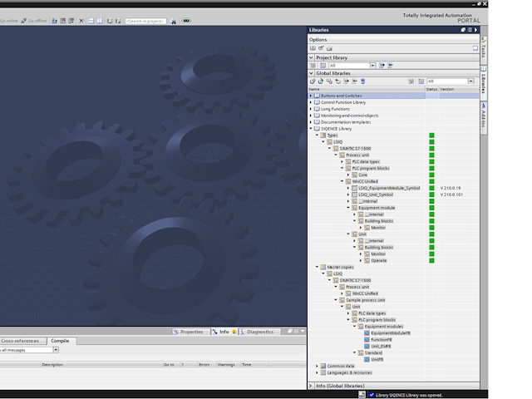The image size is (532, 399).
Task: Click project library list-view icon left of the All filter
Action: pyautogui.click(x=323, y=65)
